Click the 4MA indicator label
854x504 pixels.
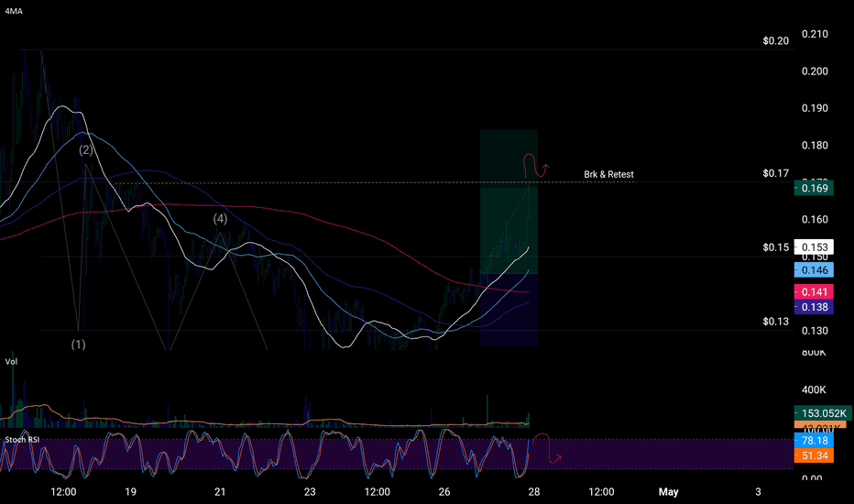coord(14,11)
